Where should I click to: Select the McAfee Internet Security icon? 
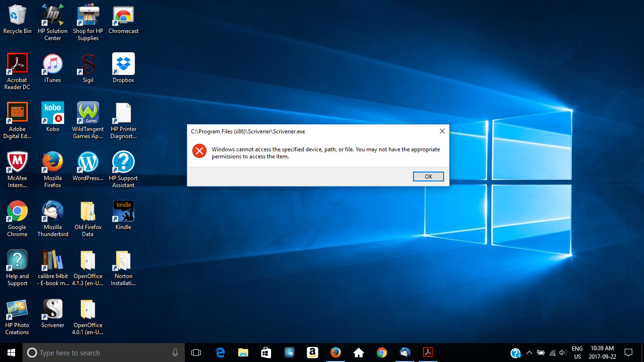pyautogui.click(x=17, y=170)
